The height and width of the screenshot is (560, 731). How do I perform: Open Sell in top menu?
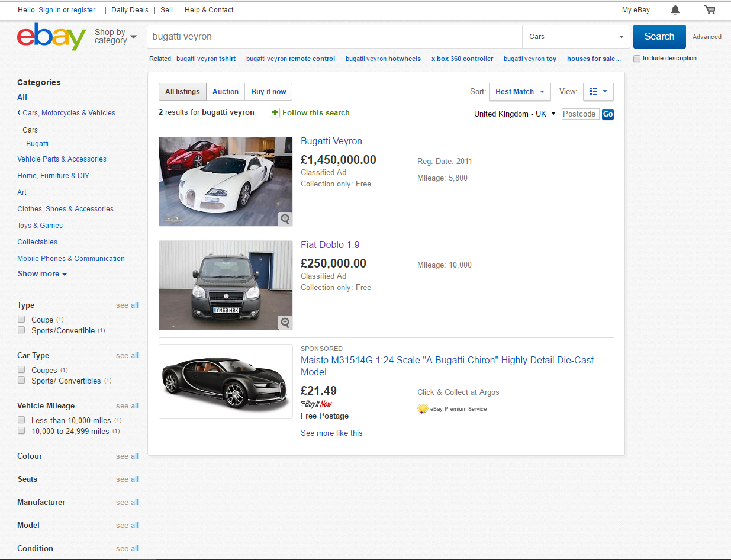166,10
